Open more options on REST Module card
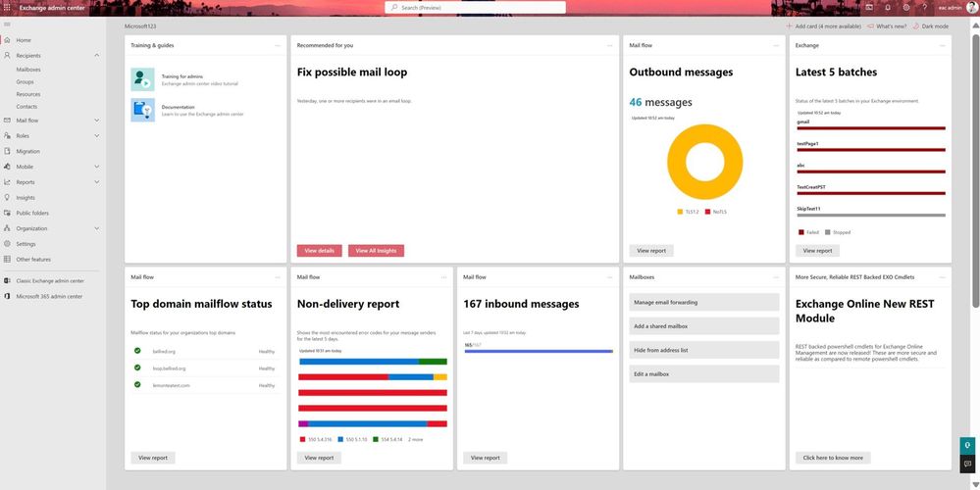 (943, 277)
